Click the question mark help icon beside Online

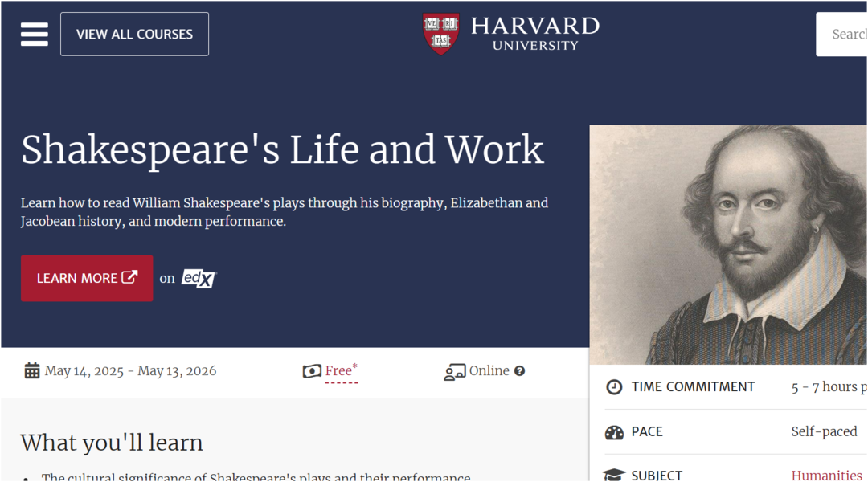click(x=519, y=371)
